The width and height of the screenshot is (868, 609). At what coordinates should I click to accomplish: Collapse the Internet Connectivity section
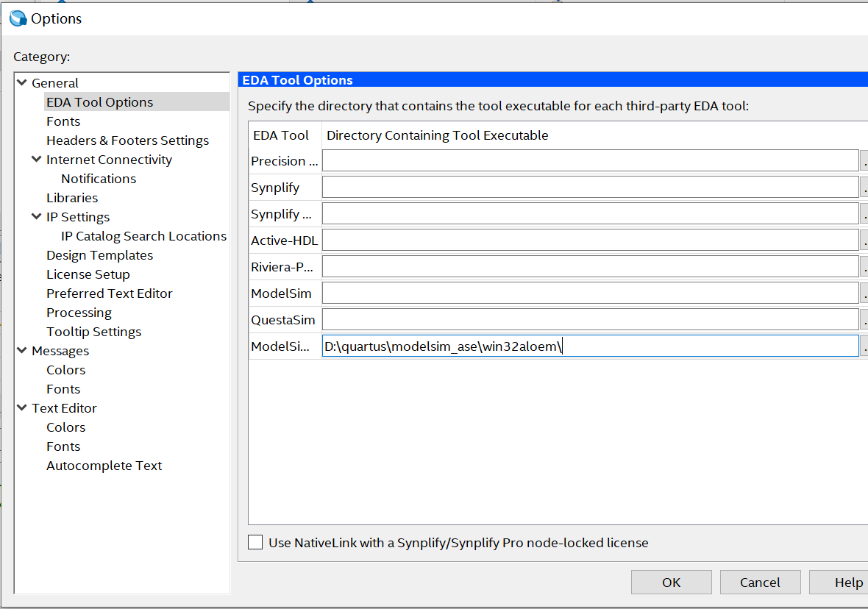[35, 159]
